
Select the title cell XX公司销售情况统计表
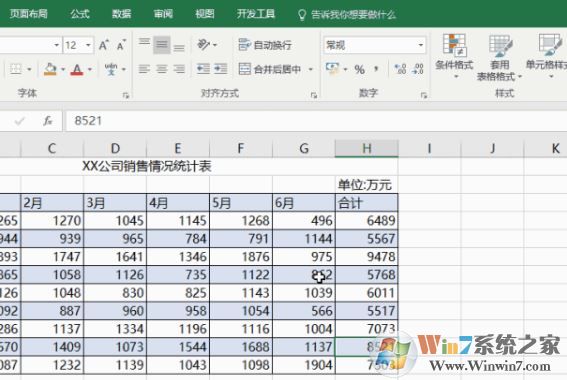(x=147, y=166)
